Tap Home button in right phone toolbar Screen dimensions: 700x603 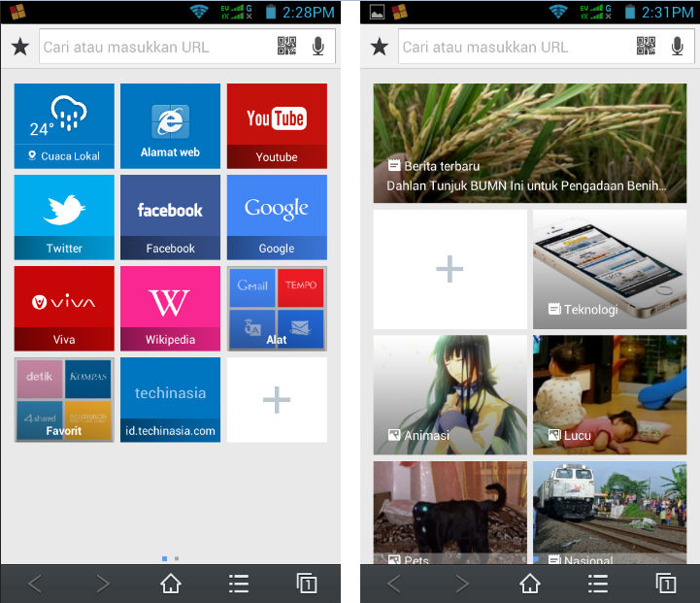pyautogui.click(x=529, y=584)
